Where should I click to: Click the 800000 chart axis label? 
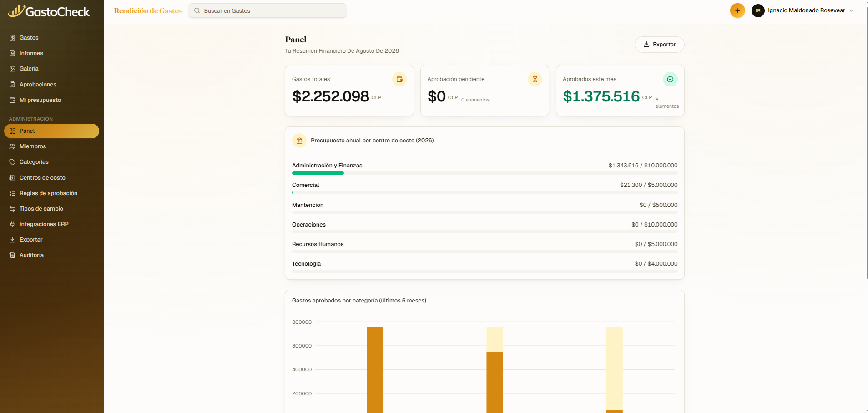tap(302, 322)
